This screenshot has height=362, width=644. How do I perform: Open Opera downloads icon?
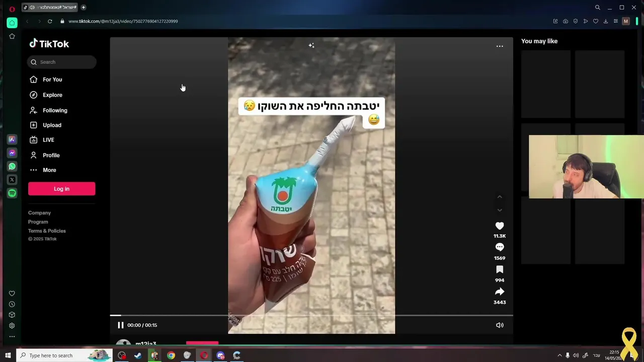[606, 21]
